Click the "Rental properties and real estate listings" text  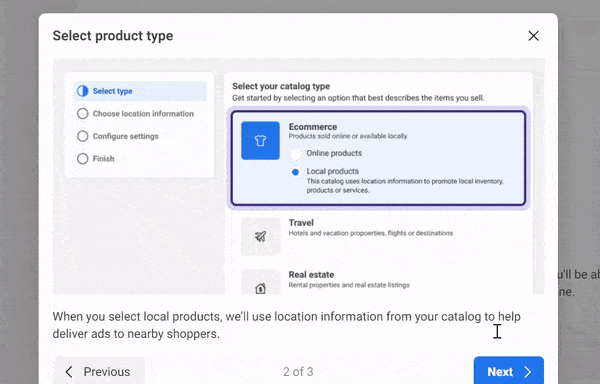349,285
